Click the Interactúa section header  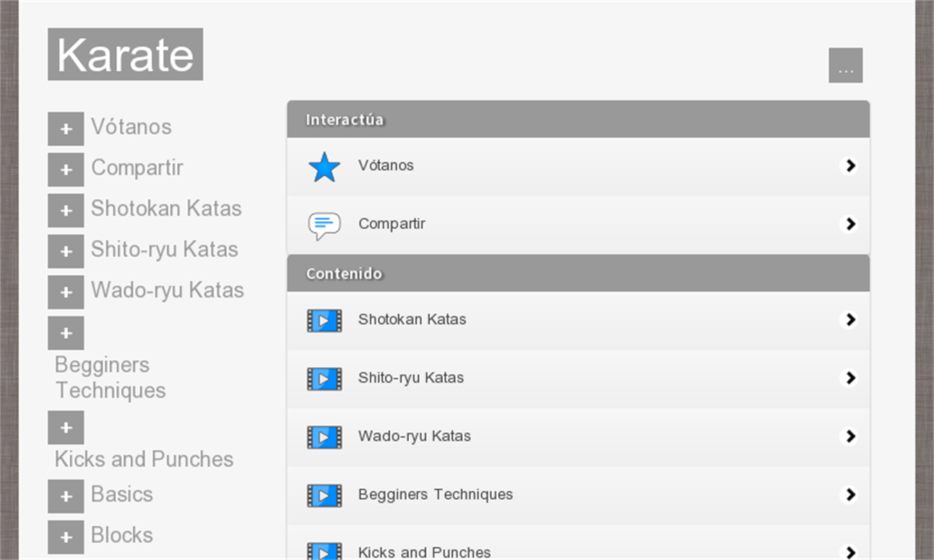(x=578, y=120)
